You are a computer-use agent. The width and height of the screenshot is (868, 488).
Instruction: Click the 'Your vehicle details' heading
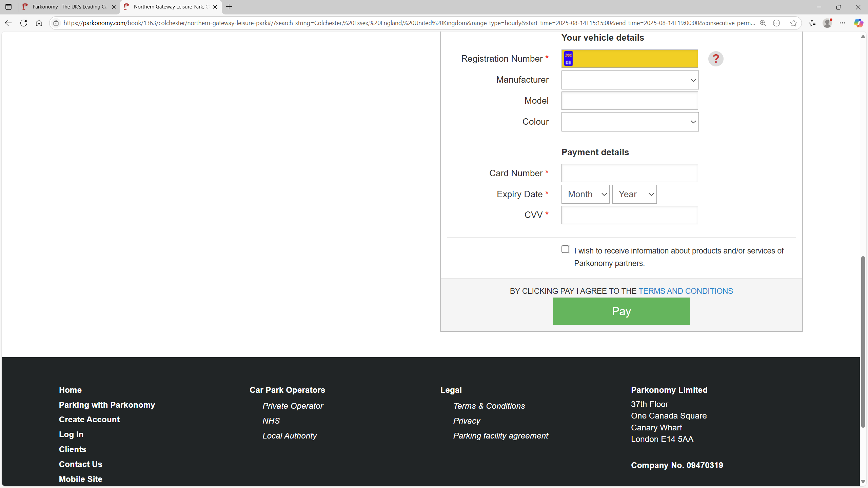(x=603, y=38)
